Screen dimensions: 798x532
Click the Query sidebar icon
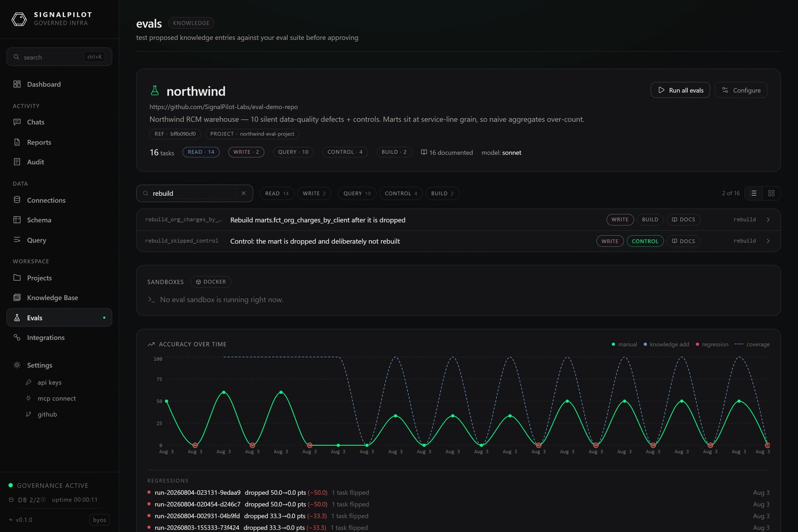[x=17, y=240]
